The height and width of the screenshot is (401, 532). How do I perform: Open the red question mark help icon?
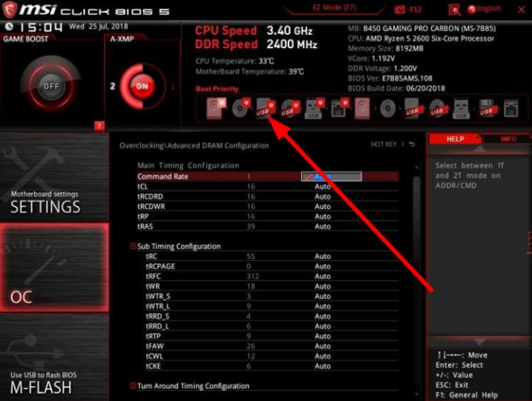point(99,126)
